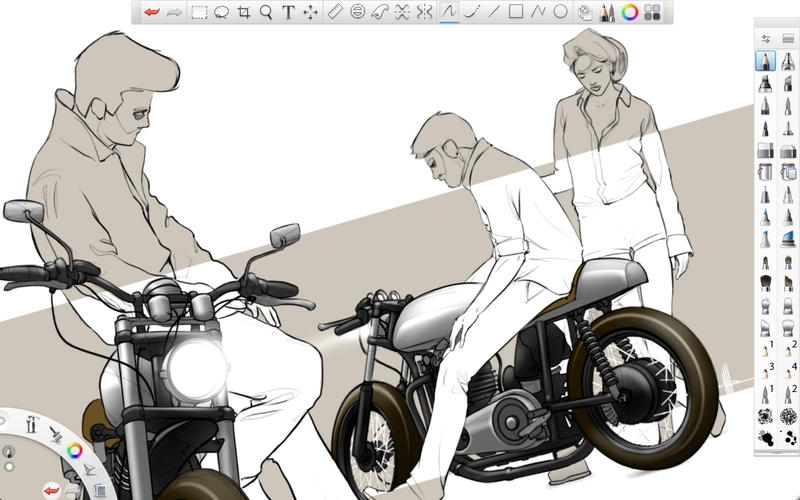The image size is (800, 500).
Task: Select the Rectangle shape tool
Action: 516,12
